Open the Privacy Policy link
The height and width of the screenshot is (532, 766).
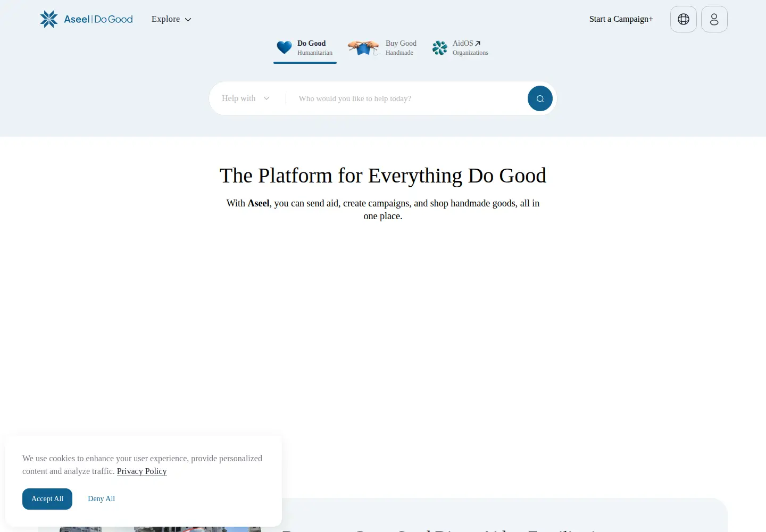(x=142, y=471)
